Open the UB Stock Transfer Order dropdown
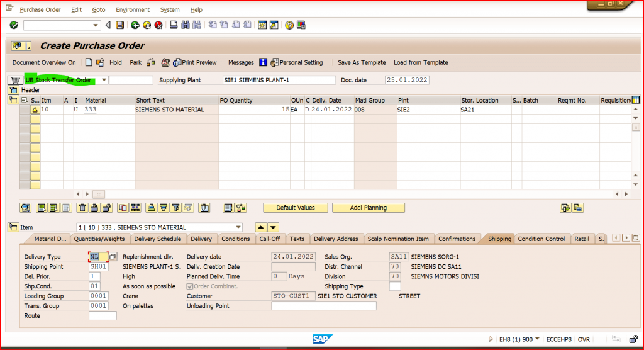 point(104,80)
